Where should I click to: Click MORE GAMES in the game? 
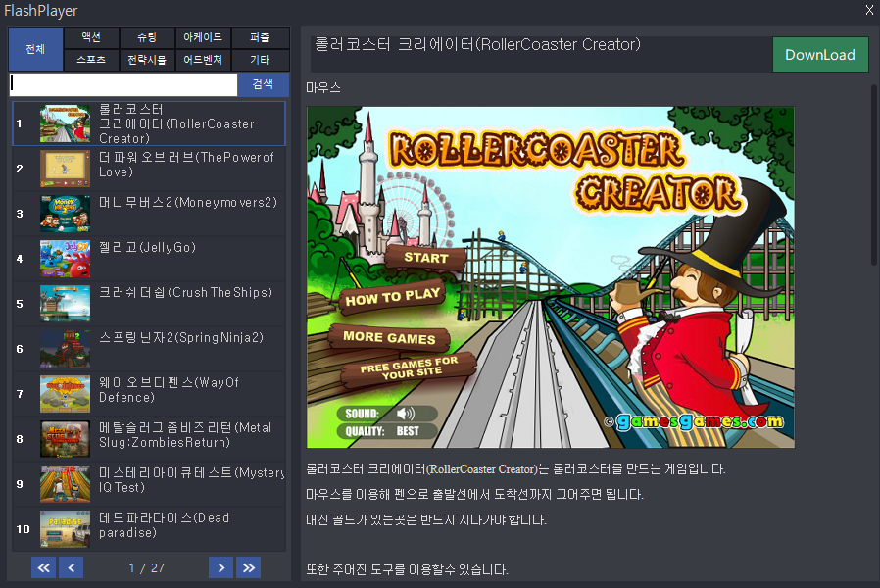coord(389,337)
